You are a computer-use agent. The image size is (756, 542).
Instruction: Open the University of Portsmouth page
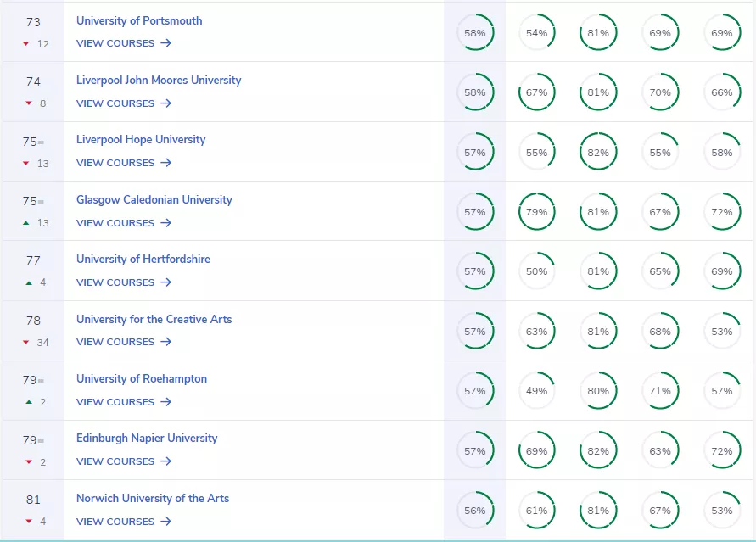139,20
